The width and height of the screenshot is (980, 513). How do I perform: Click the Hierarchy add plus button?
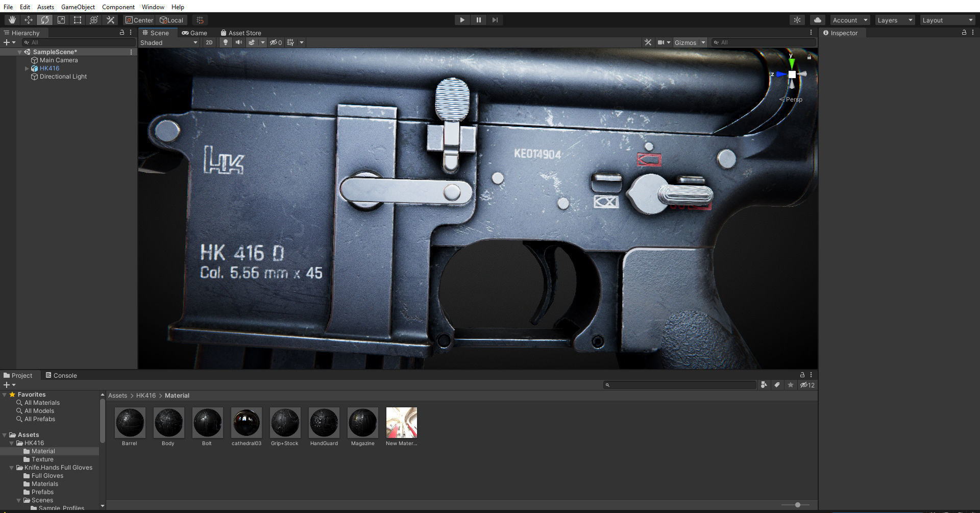tap(9, 42)
